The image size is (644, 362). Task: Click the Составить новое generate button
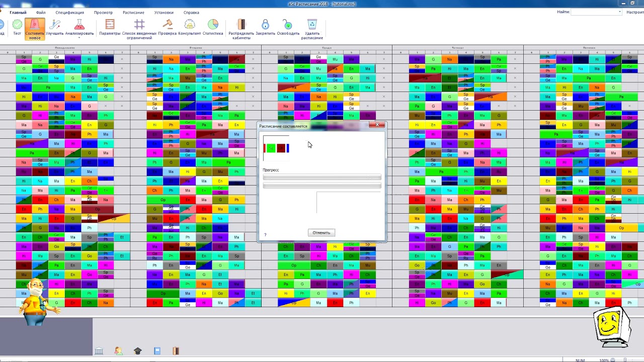pyautogui.click(x=35, y=29)
